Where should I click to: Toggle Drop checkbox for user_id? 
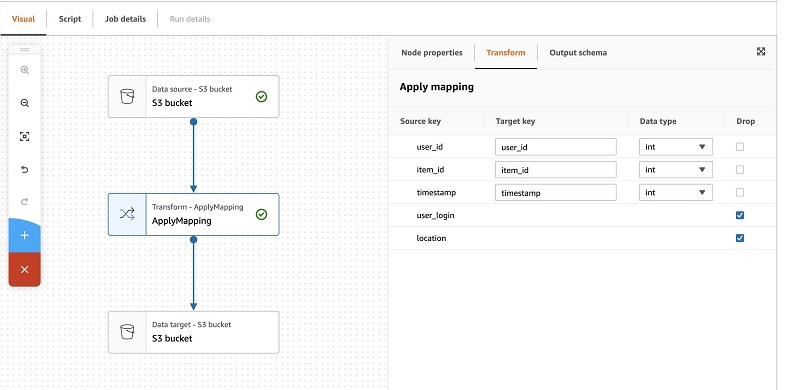point(740,147)
